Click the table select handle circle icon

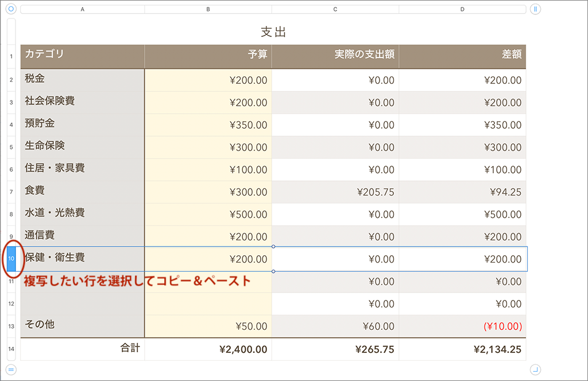pos(11,9)
